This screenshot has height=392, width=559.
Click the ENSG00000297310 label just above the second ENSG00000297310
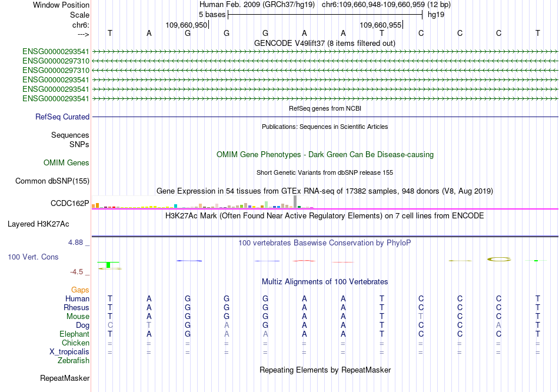(56, 61)
